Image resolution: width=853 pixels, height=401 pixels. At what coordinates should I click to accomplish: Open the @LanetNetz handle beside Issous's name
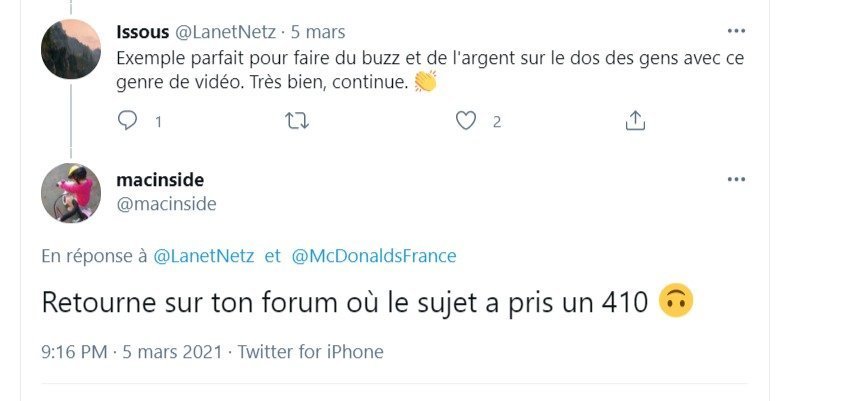tap(228, 32)
